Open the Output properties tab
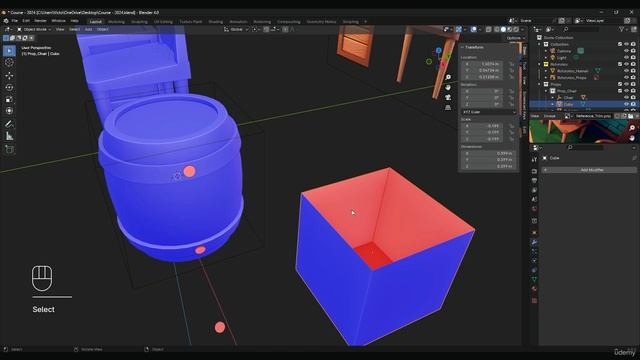The width and height of the screenshot is (640, 360). tap(534, 180)
